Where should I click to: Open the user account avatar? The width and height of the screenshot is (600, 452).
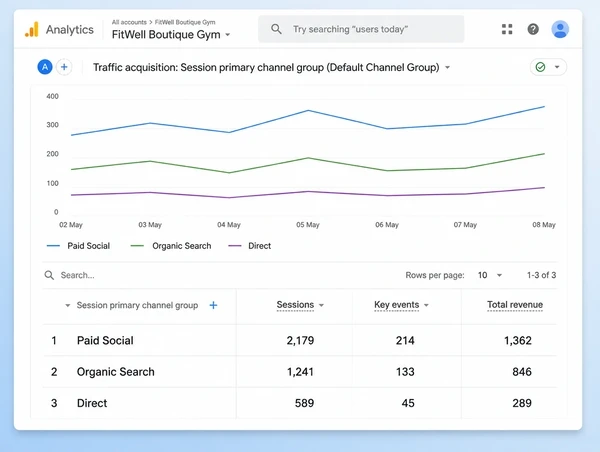tap(560, 29)
